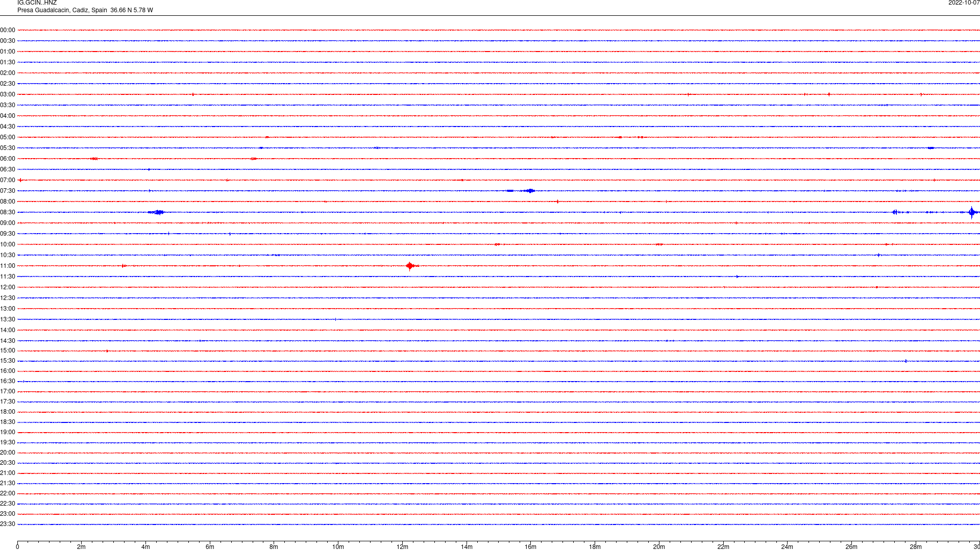The image size is (980, 551).
Task: Select the 06:30 time row label
Action: [x=8, y=169]
